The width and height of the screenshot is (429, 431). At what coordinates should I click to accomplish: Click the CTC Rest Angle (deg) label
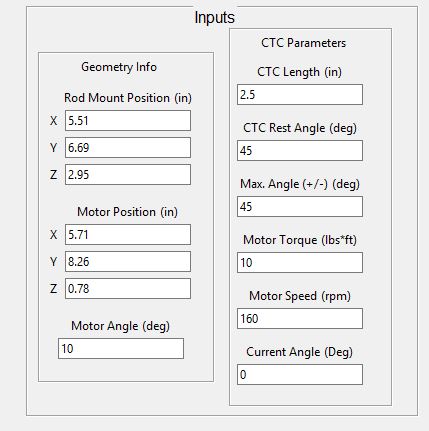click(300, 128)
